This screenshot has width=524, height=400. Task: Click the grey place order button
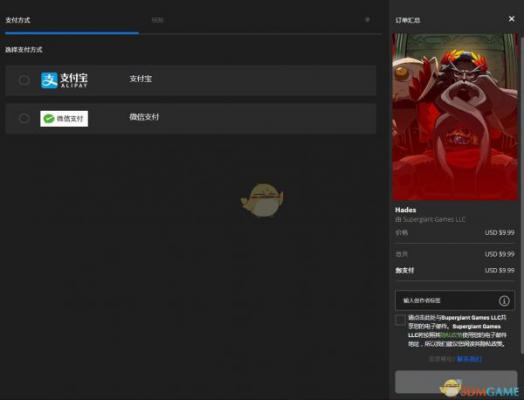pyautogui.click(x=456, y=382)
